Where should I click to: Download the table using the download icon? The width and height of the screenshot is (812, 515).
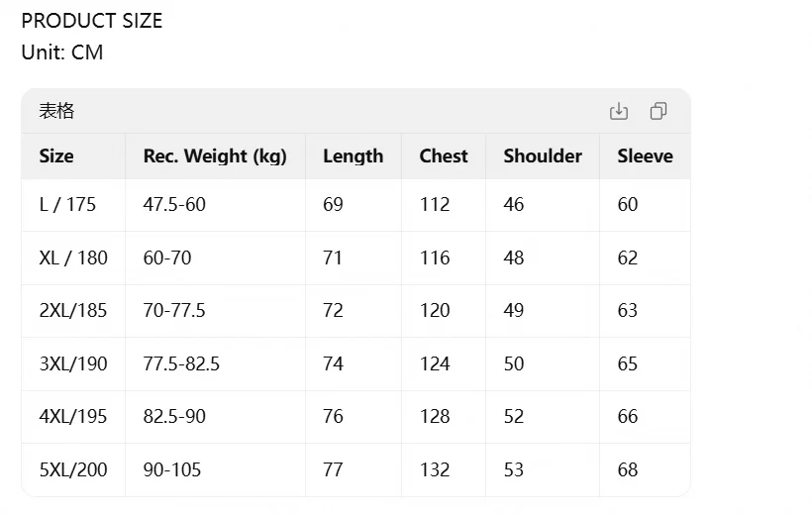[618, 111]
